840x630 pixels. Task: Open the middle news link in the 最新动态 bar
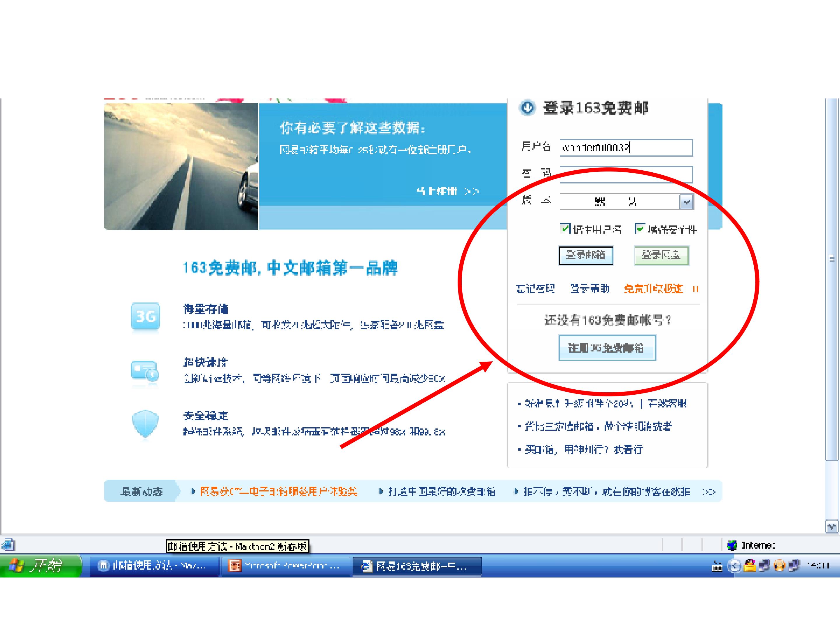coord(442,491)
